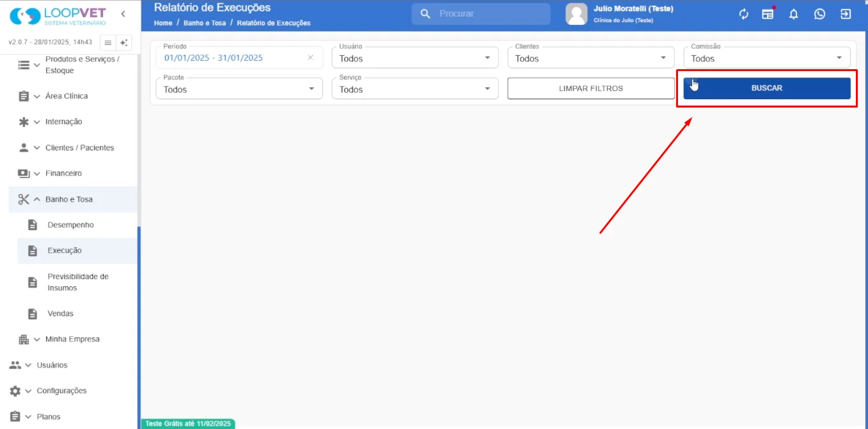The image size is (868, 429).
Task: Open the Usuário dropdown
Action: coord(415,58)
